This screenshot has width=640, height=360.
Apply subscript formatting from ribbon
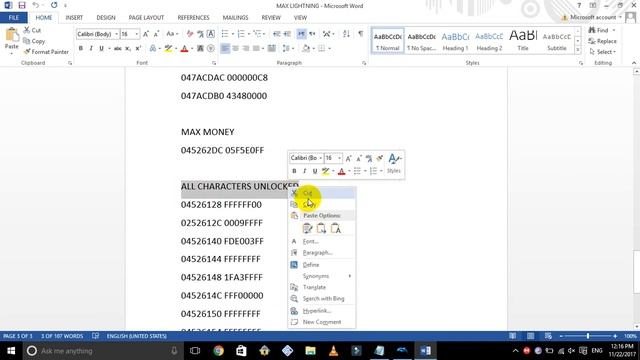coord(128,49)
